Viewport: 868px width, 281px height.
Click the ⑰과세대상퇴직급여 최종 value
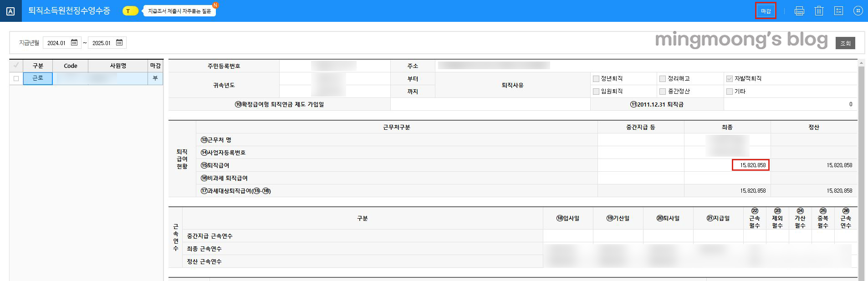(727, 191)
